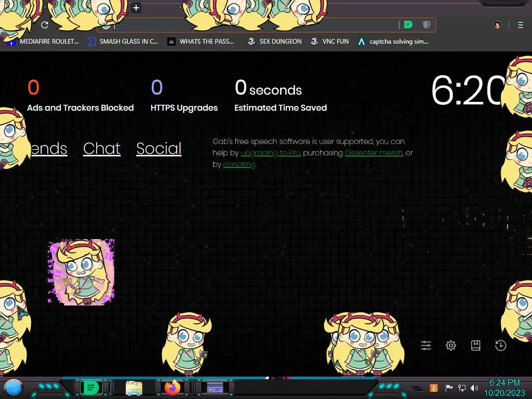Open the browser hamburger menu
Viewport: 532px width, 399px height.
click(x=521, y=25)
